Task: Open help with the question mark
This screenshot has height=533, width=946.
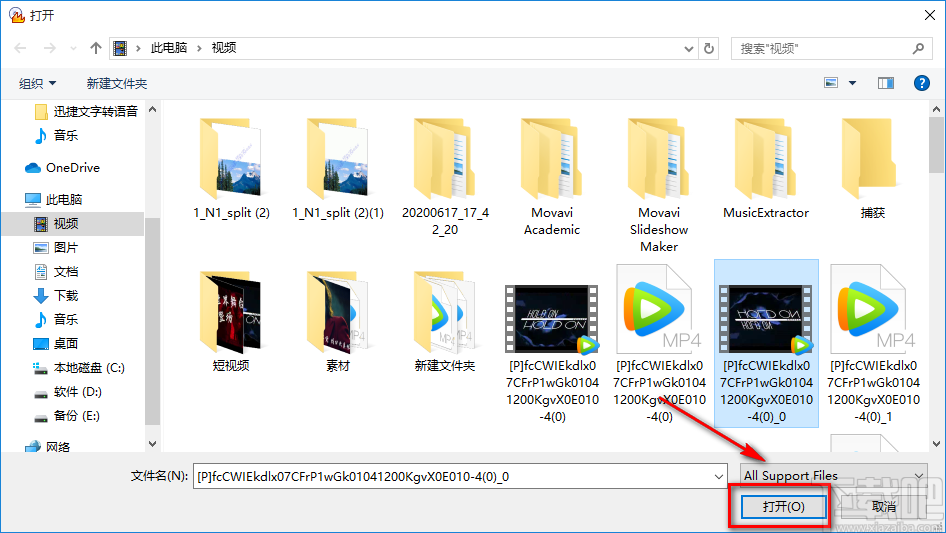Action: pyautogui.click(x=921, y=83)
